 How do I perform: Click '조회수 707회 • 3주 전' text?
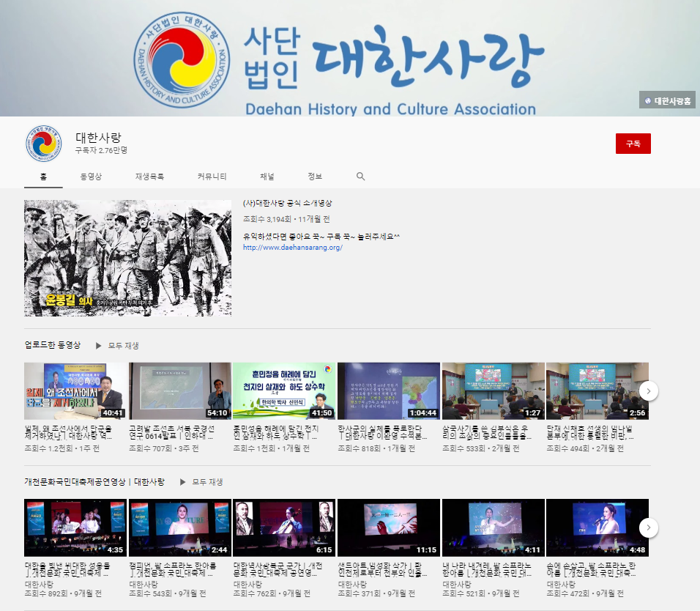164,448
